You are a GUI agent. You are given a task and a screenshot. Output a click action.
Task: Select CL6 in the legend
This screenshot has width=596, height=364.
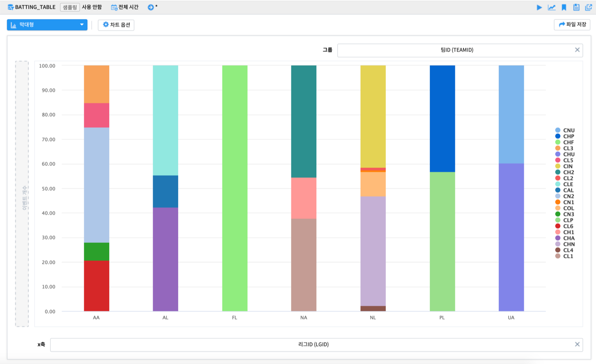pos(565,226)
